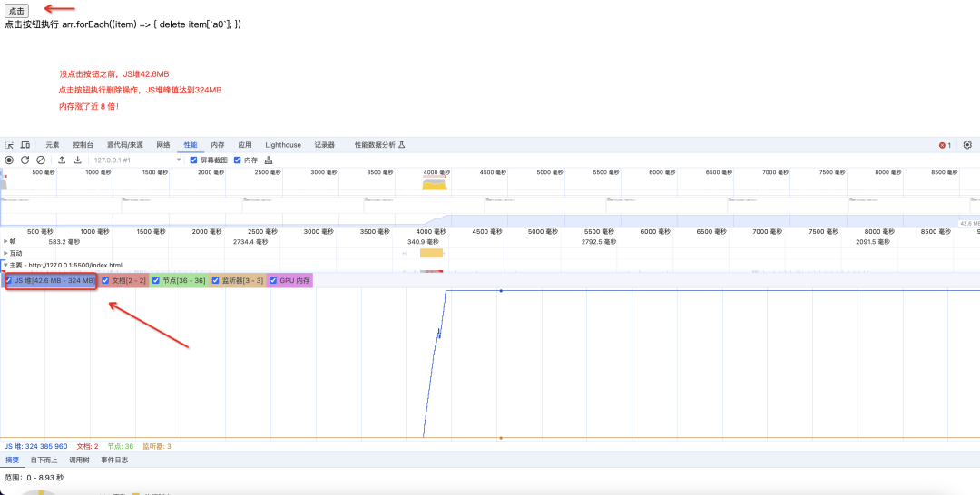Open DevTools settings gear
Screen dimensions: 980x495
point(967,145)
